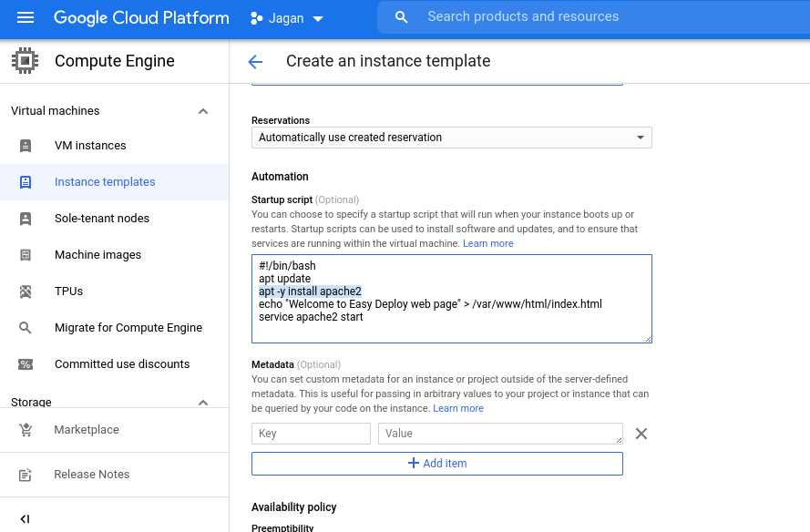
Task: Open Learn more link for Metadata
Action: (x=457, y=408)
